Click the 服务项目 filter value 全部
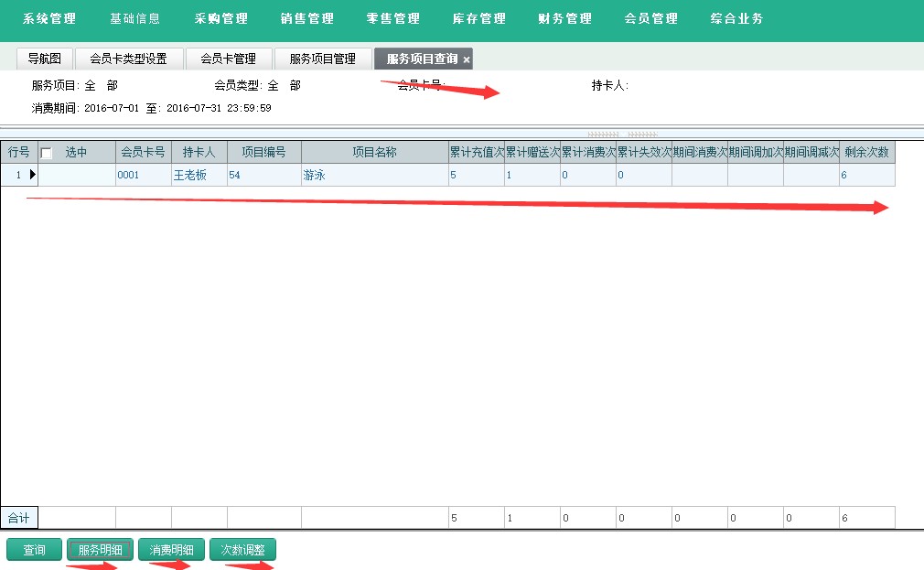924x570 pixels. tap(102, 85)
